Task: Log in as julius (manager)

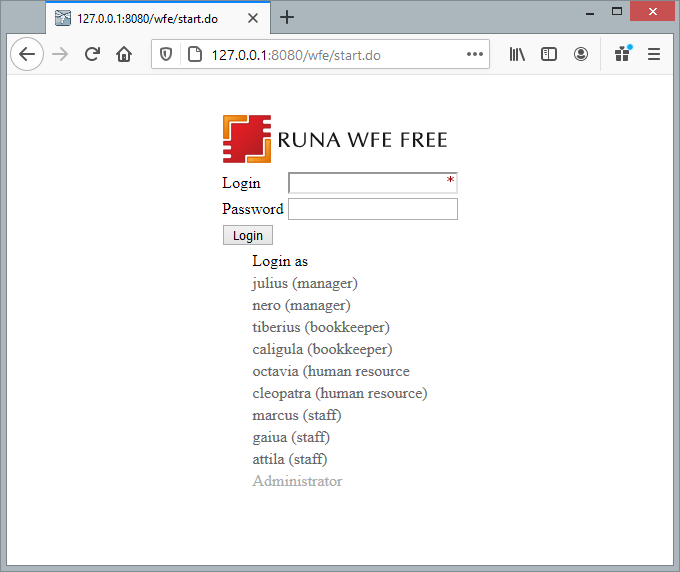Action: [x=305, y=284]
